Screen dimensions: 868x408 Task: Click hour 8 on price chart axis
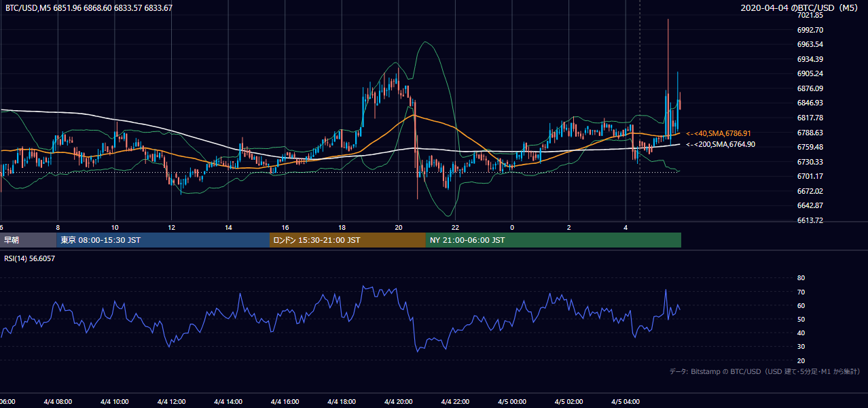[58, 227]
